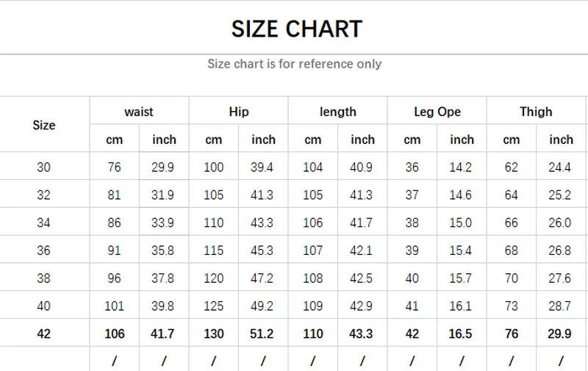This screenshot has width=588, height=371.
Task: Click waist cm value 91 for size 36
Action: tap(114, 251)
